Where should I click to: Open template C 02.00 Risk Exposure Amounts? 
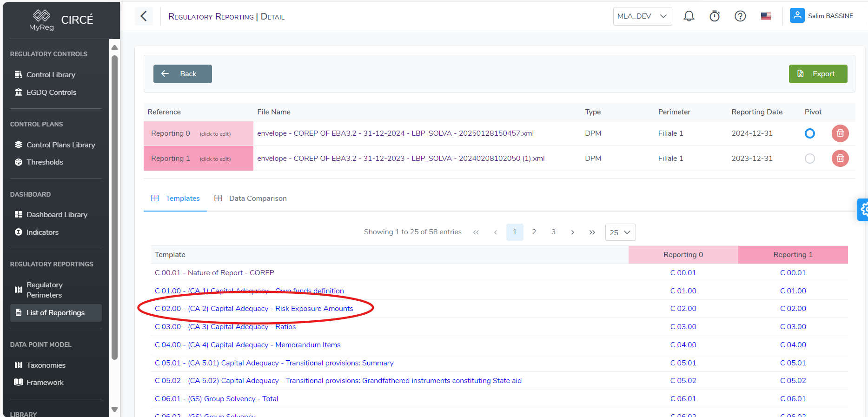(254, 309)
